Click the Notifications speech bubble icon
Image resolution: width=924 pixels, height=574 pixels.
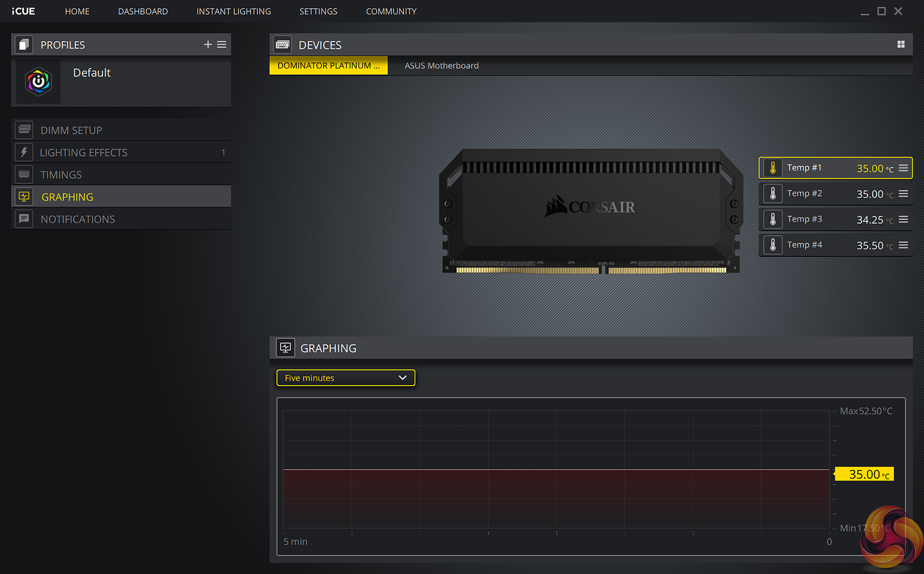[24, 219]
